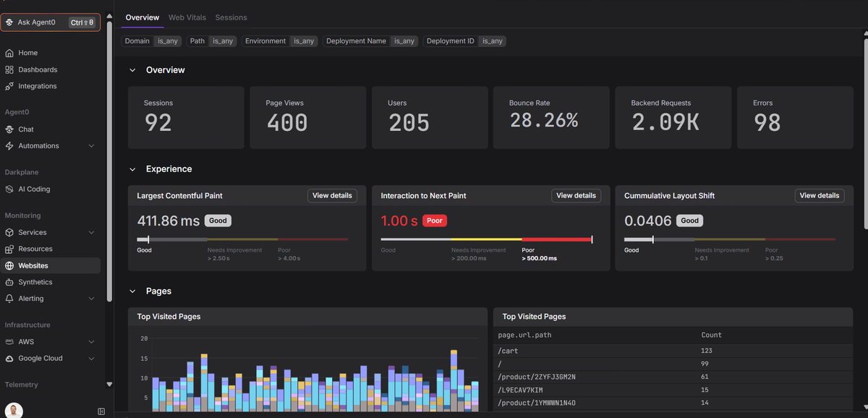
Task: Click the AI Coding icon
Action: (9, 189)
